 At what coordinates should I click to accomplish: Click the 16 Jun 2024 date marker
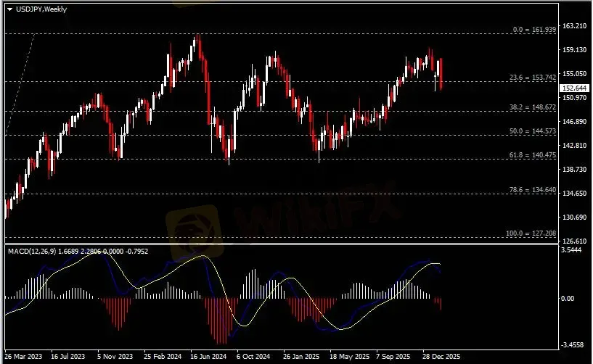tap(208, 357)
